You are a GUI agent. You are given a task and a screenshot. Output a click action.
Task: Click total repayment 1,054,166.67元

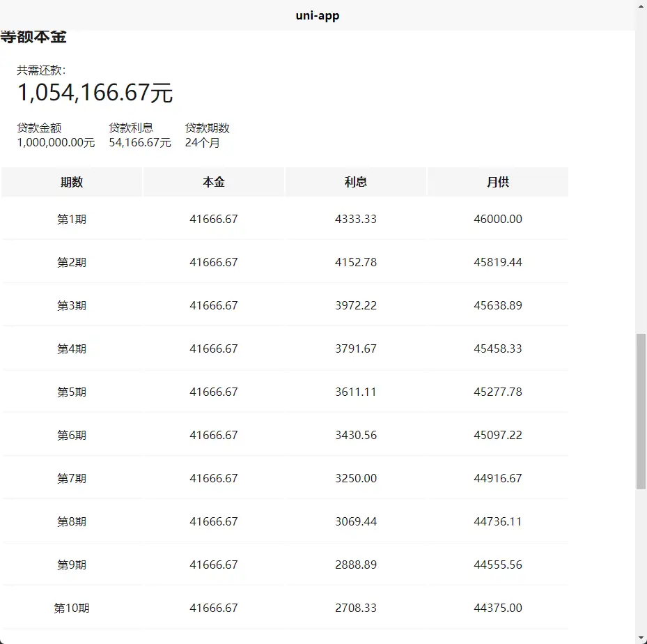tap(95, 93)
